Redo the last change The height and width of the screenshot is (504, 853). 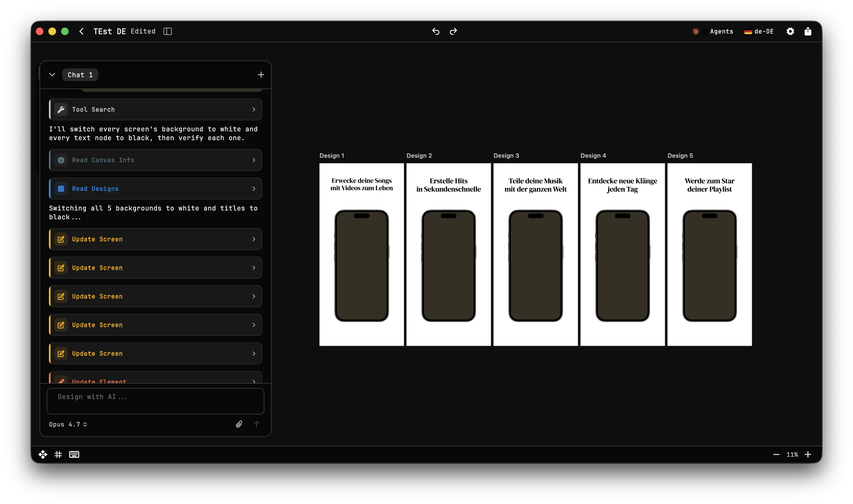pyautogui.click(x=453, y=31)
